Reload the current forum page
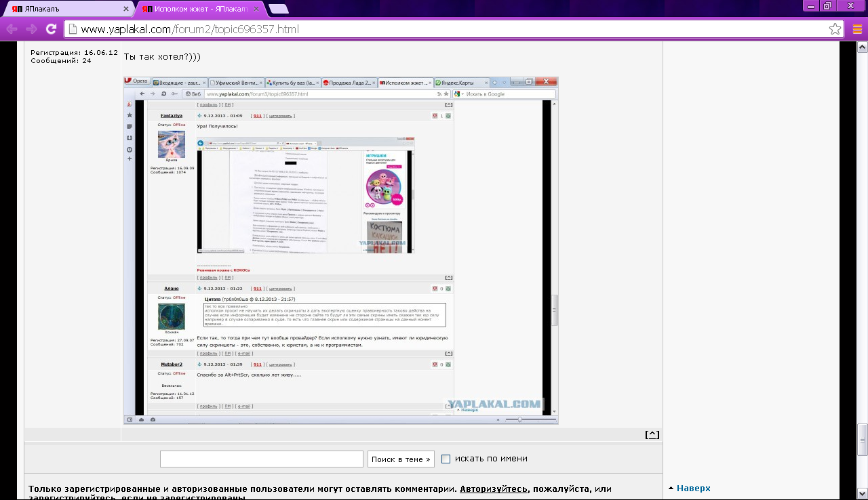868x500 pixels. pyautogui.click(x=51, y=29)
